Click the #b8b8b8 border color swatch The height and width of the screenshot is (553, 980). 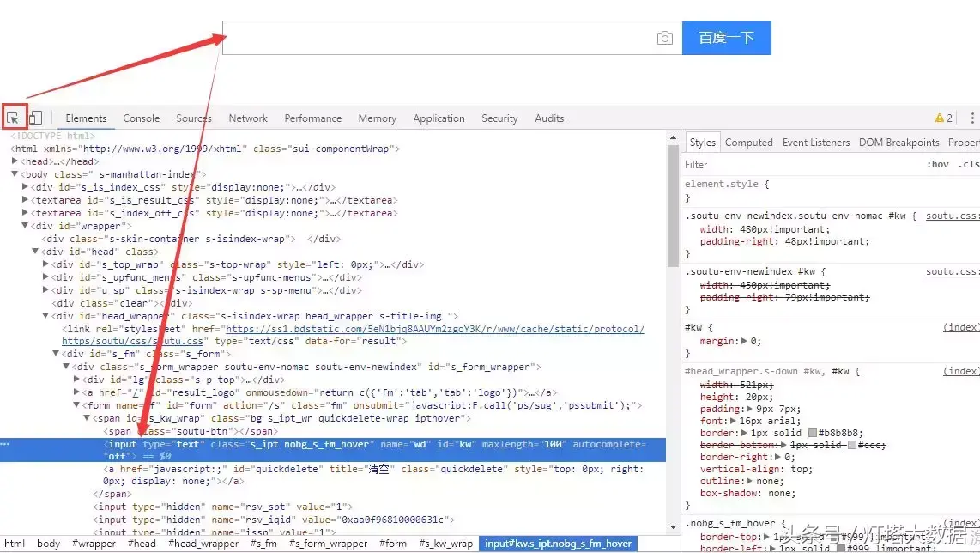click(813, 433)
